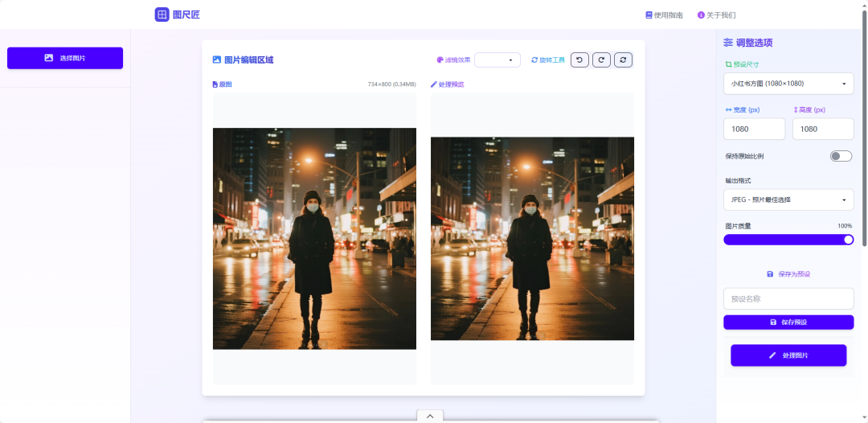Rotate image clockwise with right-rotate button
The image size is (868, 423).
(601, 60)
